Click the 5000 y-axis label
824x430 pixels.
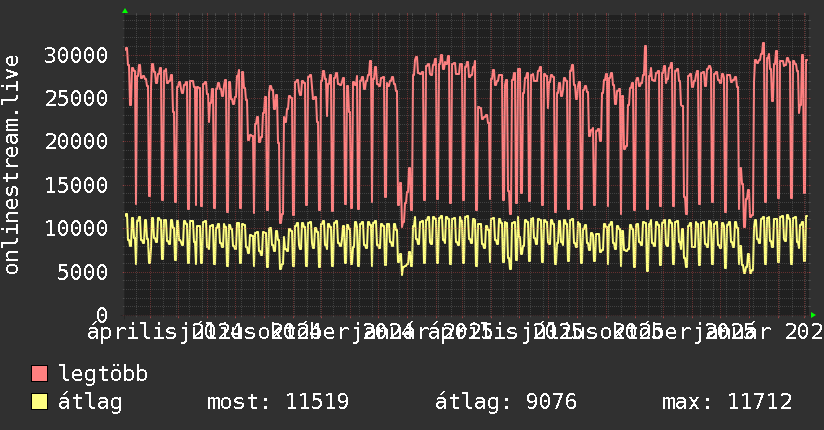[x=83, y=272]
